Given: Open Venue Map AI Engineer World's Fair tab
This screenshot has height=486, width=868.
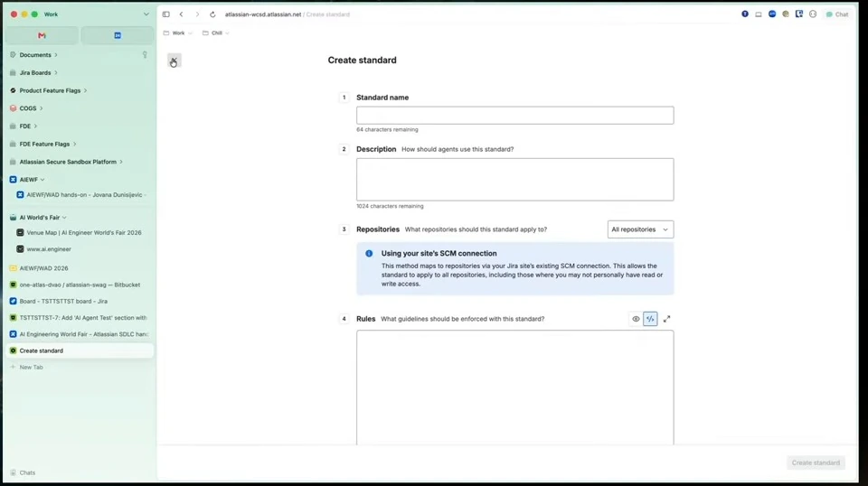Looking at the screenshot, I should 81,233.
